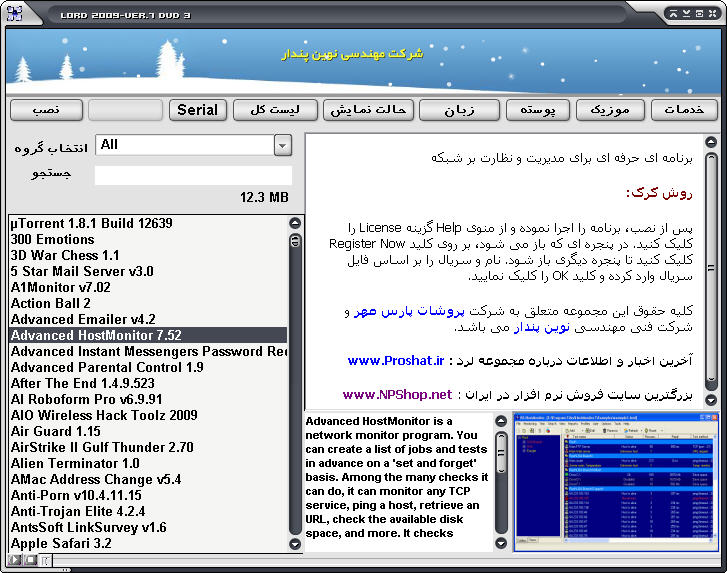Select Advanced HostMonitor 7.52 entry

(x=148, y=335)
